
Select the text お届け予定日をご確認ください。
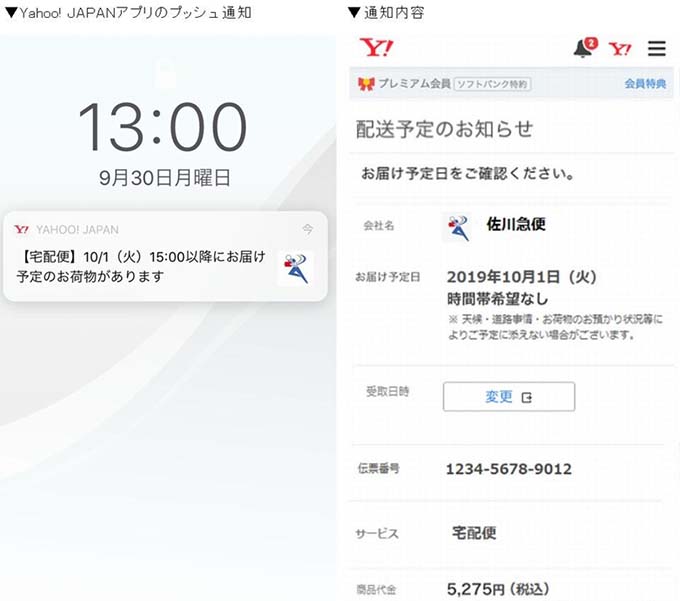[468, 173]
